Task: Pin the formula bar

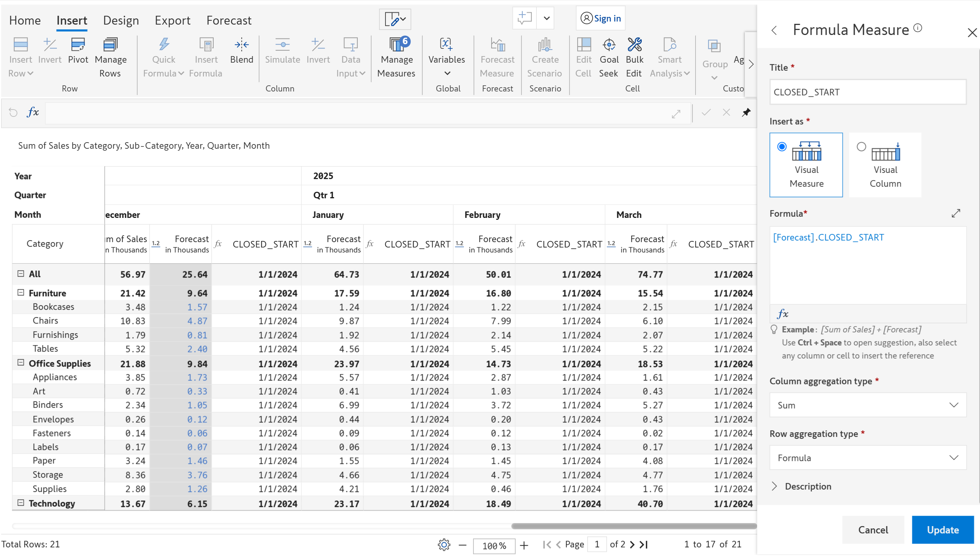Action: [x=746, y=113]
